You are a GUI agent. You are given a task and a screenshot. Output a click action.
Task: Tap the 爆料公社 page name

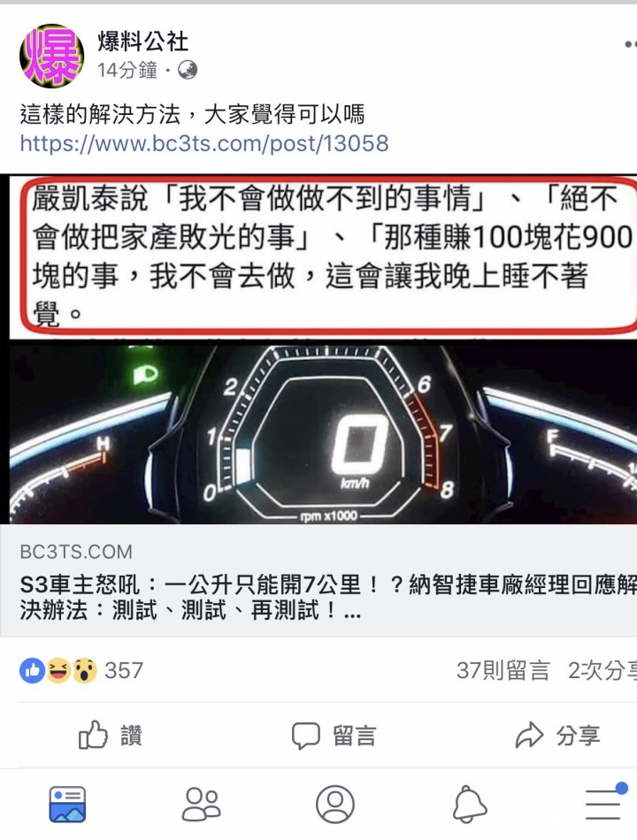tap(142, 42)
